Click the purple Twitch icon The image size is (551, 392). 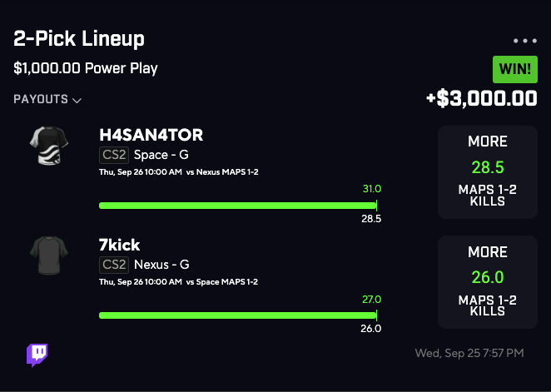tap(37, 355)
